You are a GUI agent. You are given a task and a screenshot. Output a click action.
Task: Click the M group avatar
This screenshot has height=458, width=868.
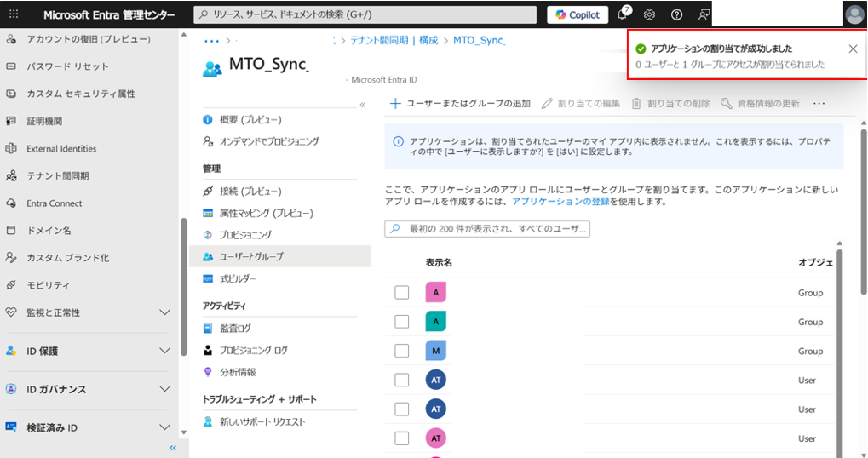(435, 351)
